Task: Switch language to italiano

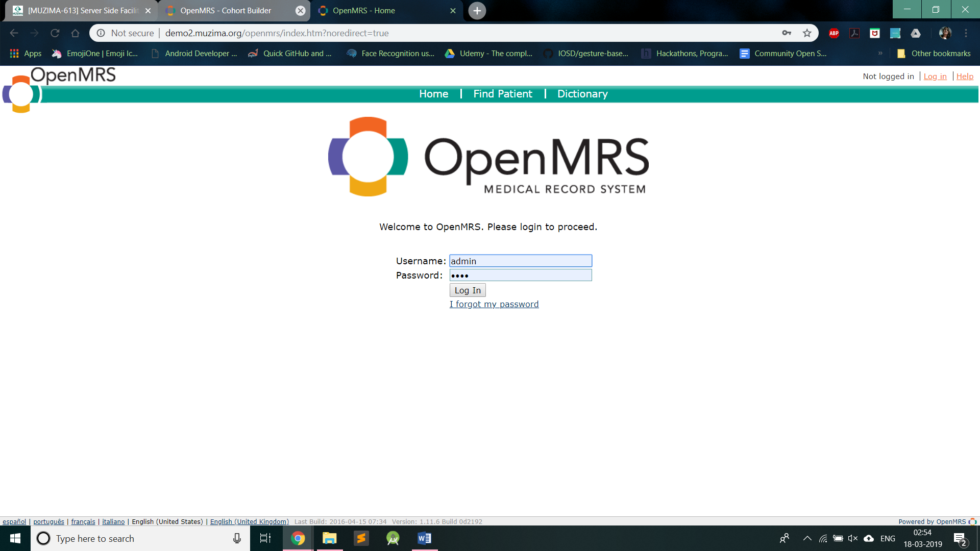Action: [113, 521]
